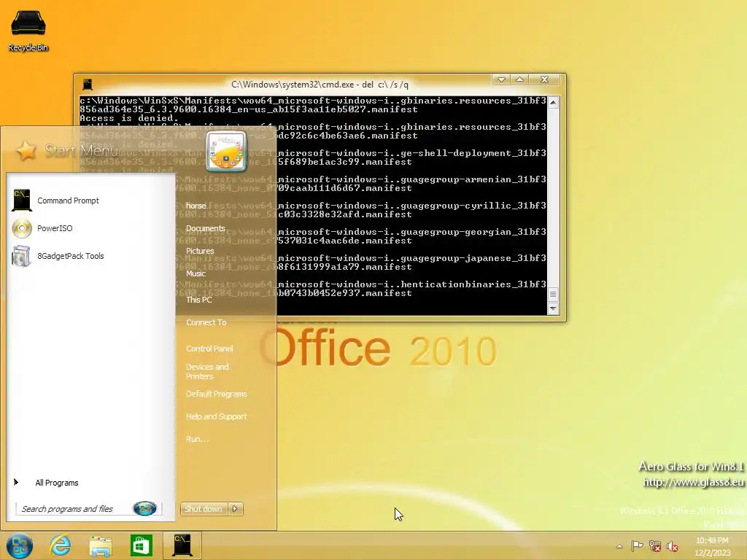Show hidden tray icons arrow
Screen dimensions: 747x560
(619, 546)
